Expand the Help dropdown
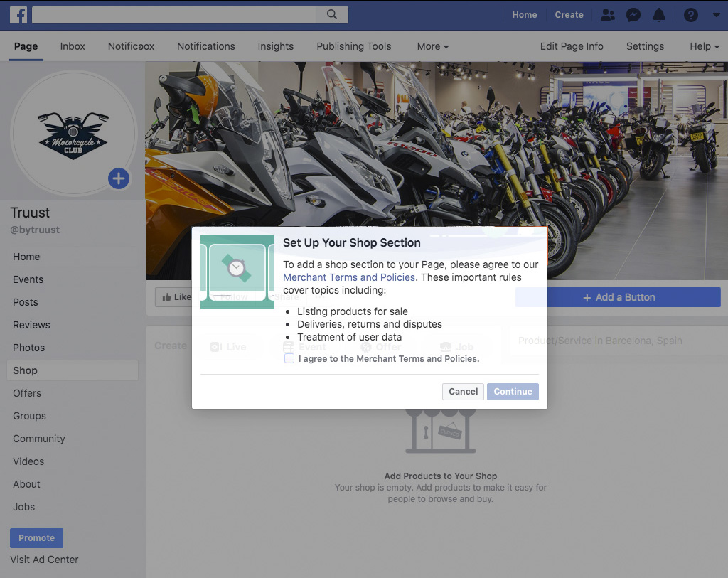This screenshot has height=578, width=728. click(705, 46)
